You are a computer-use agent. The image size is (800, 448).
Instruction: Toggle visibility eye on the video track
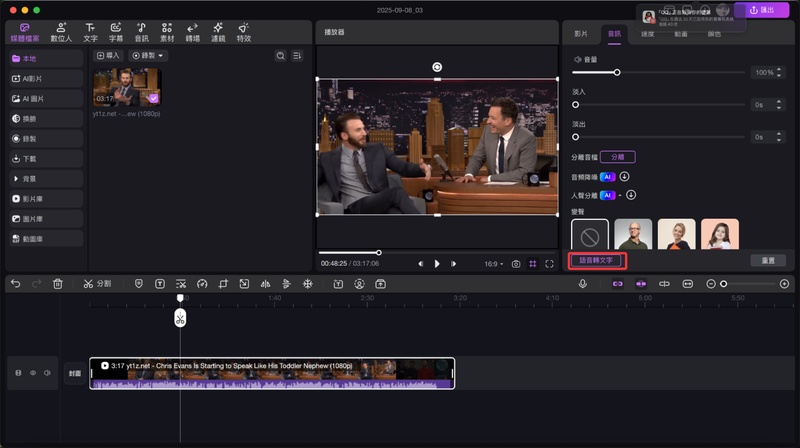click(x=32, y=373)
